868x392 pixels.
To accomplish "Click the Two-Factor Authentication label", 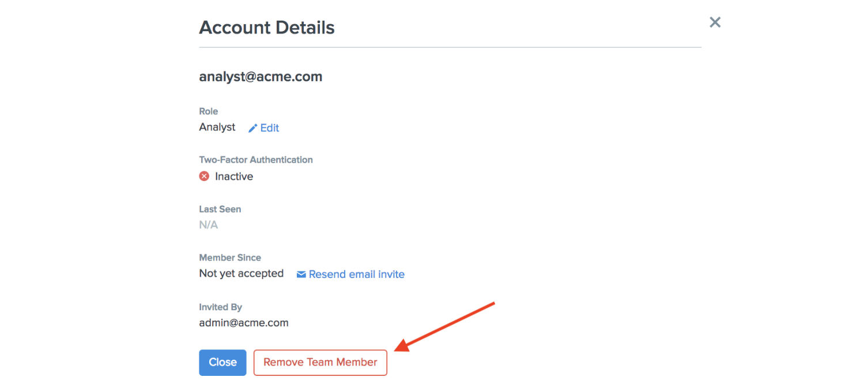I will [256, 160].
